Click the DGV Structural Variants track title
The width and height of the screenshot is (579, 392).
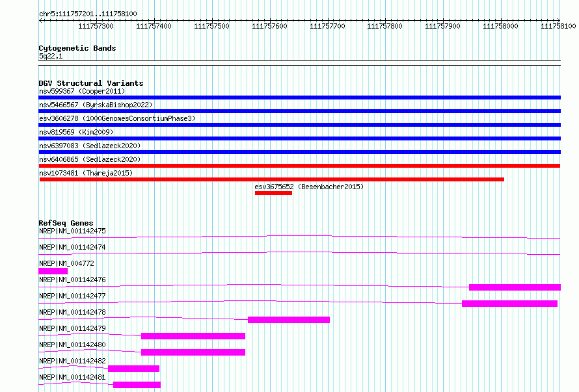pos(91,83)
